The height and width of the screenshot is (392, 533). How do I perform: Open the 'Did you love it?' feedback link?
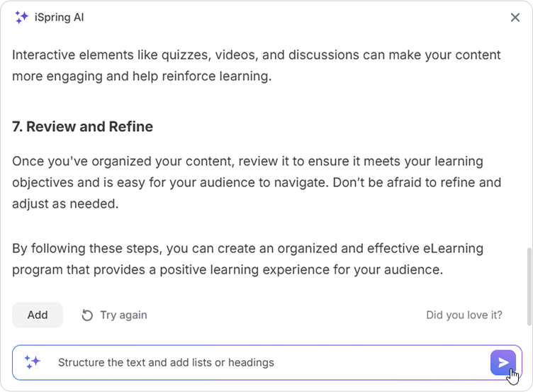tap(464, 315)
